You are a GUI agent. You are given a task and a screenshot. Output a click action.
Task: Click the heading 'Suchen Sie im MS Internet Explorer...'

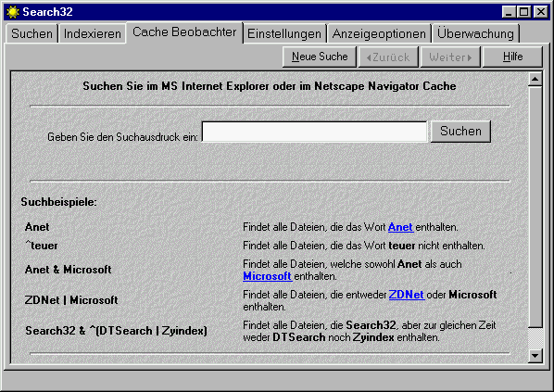[270, 86]
